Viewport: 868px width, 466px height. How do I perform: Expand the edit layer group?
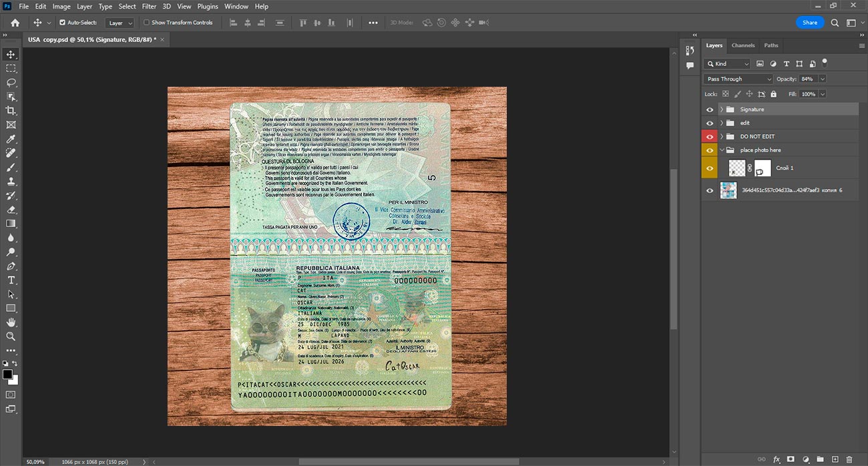721,123
